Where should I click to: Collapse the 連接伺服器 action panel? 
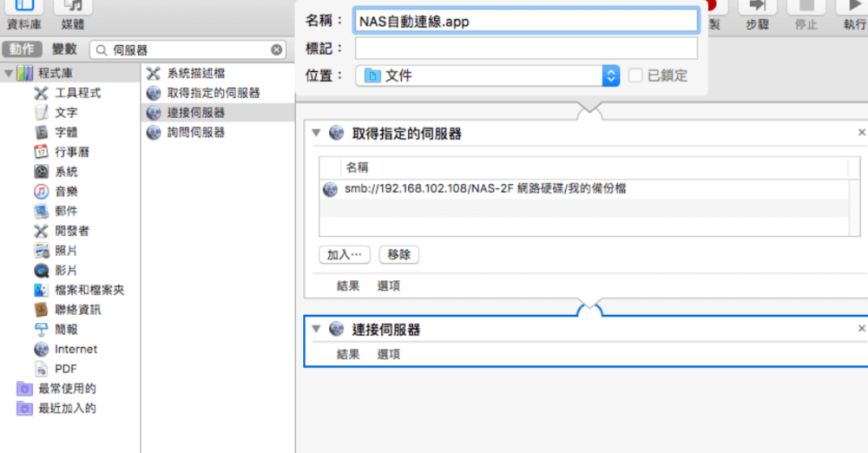pyautogui.click(x=316, y=329)
